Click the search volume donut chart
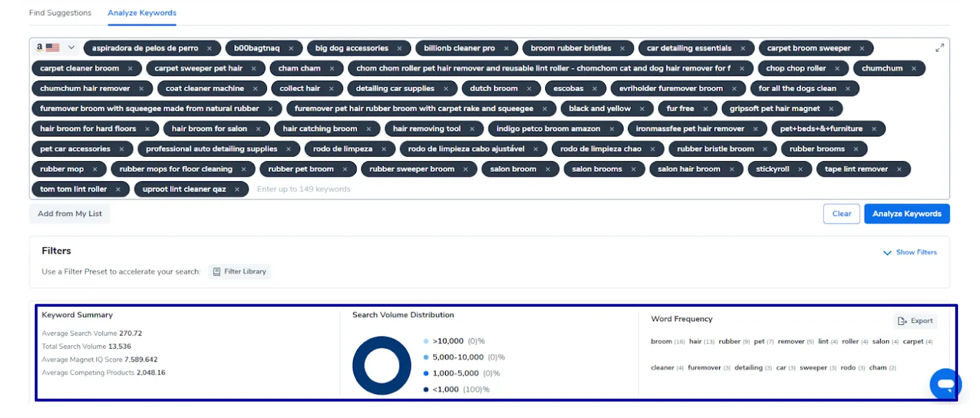The width and height of the screenshot is (980, 418). point(382,365)
